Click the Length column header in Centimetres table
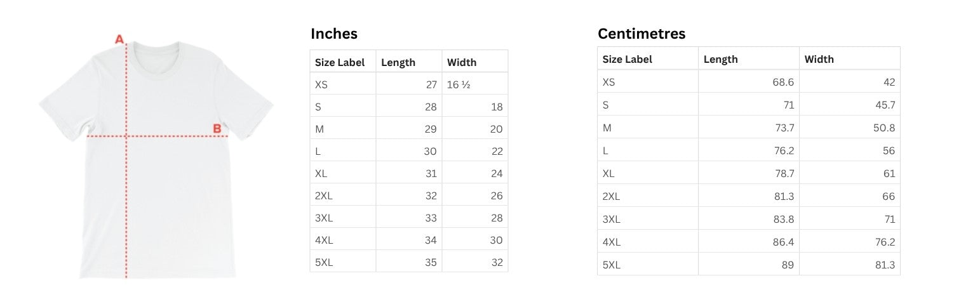Viewport: 980px width, 304px height. tap(721, 59)
